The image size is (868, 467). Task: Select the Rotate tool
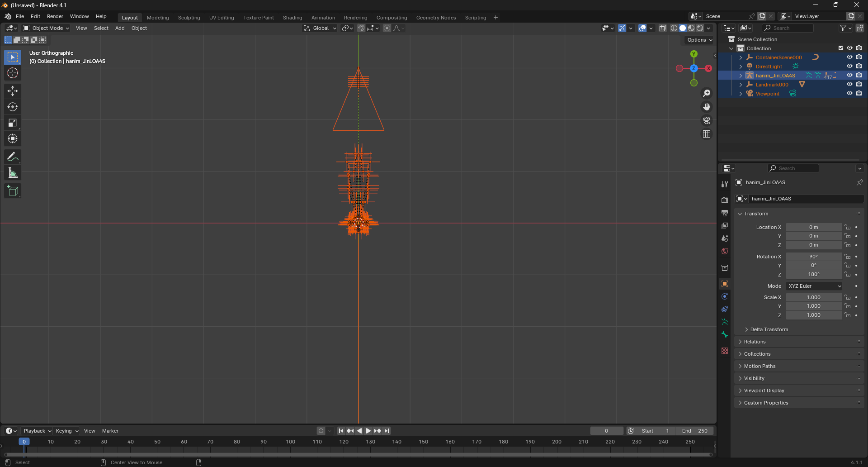13,107
